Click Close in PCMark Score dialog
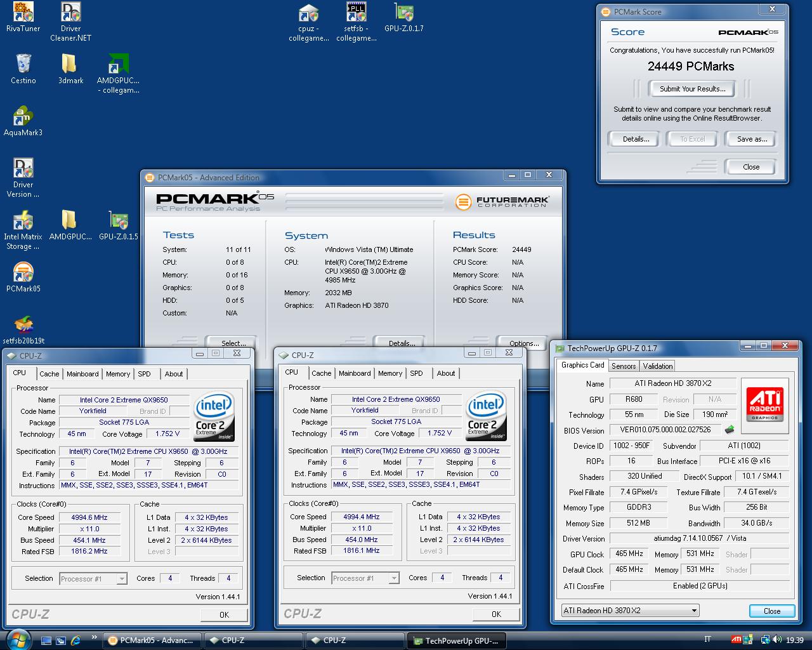Image resolution: width=812 pixels, height=650 pixels. click(751, 167)
